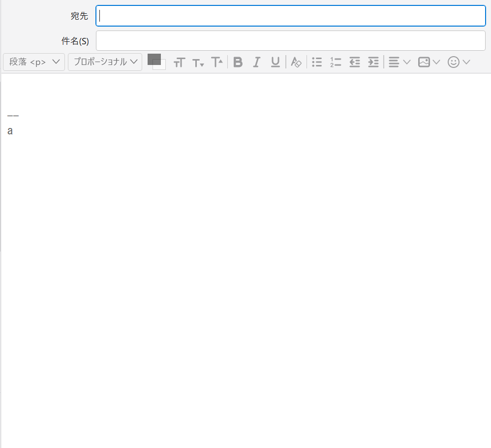Toggle bold formatting

[x=238, y=62]
